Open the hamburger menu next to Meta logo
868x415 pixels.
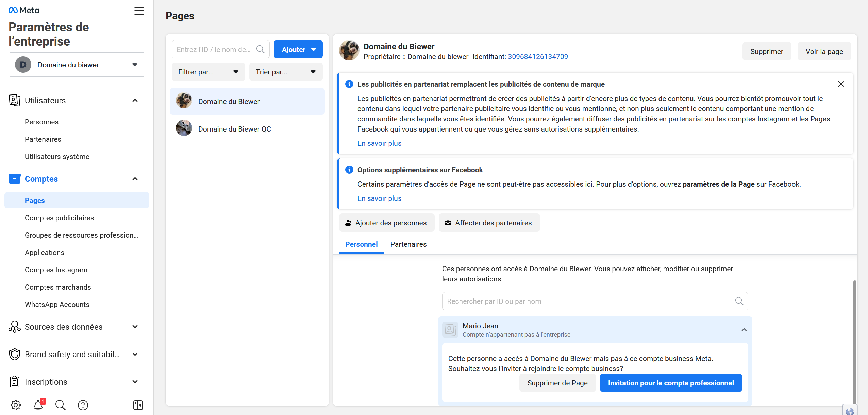(139, 11)
